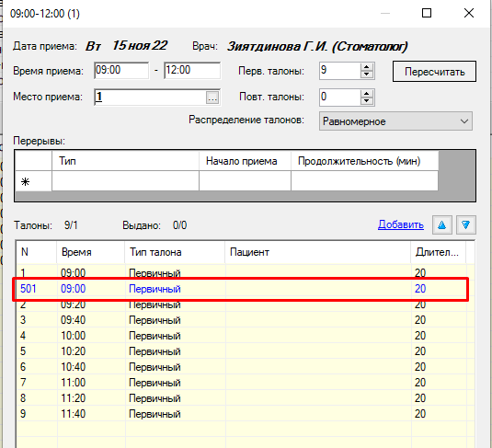Click the blue up arrow icon
The width and height of the screenshot is (492, 448).
(x=441, y=224)
